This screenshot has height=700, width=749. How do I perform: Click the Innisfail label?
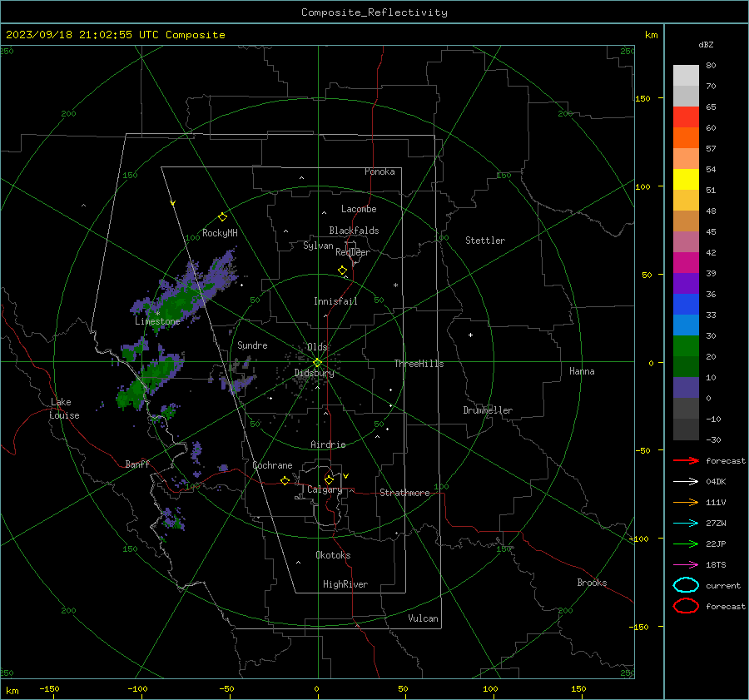click(335, 301)
